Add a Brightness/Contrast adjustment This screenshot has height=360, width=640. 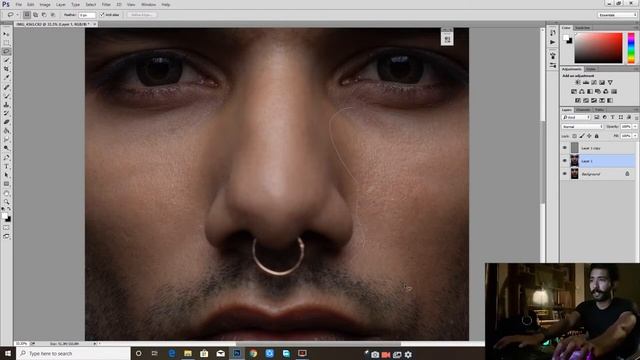578,82
